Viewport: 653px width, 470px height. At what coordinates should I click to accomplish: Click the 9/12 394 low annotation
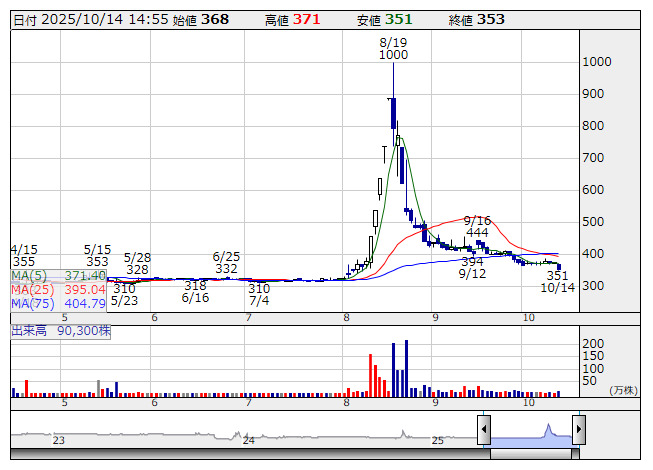tap(472, 267)
